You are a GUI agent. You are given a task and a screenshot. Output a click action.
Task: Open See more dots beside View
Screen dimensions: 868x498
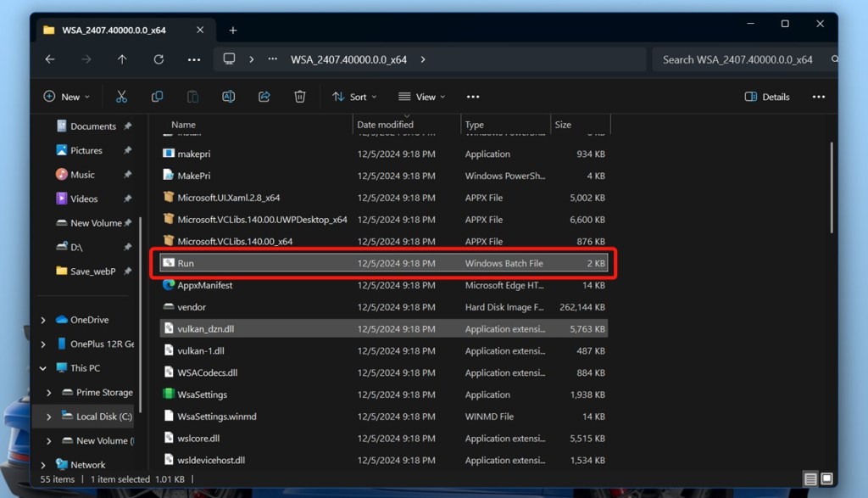click(473, 97)
